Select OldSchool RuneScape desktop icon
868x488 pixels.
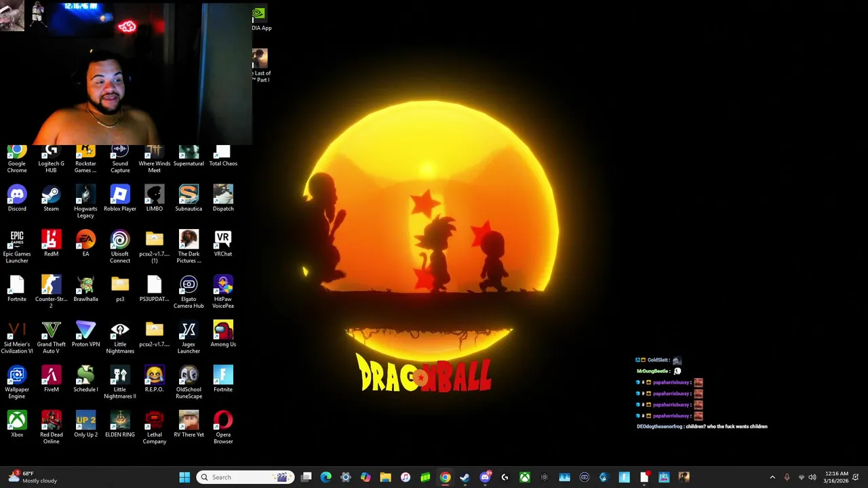click(x=189, y=383)
